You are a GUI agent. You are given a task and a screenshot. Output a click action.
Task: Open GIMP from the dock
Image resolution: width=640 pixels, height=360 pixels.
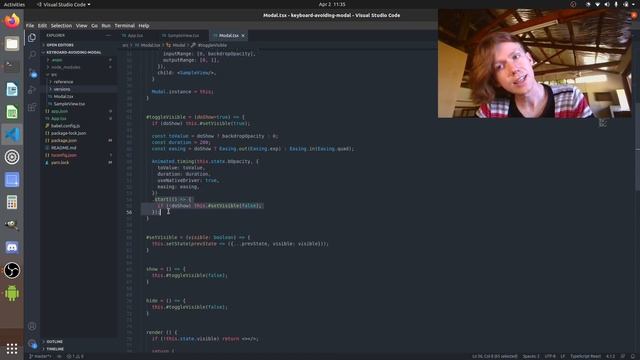click(x=12, y=225)
